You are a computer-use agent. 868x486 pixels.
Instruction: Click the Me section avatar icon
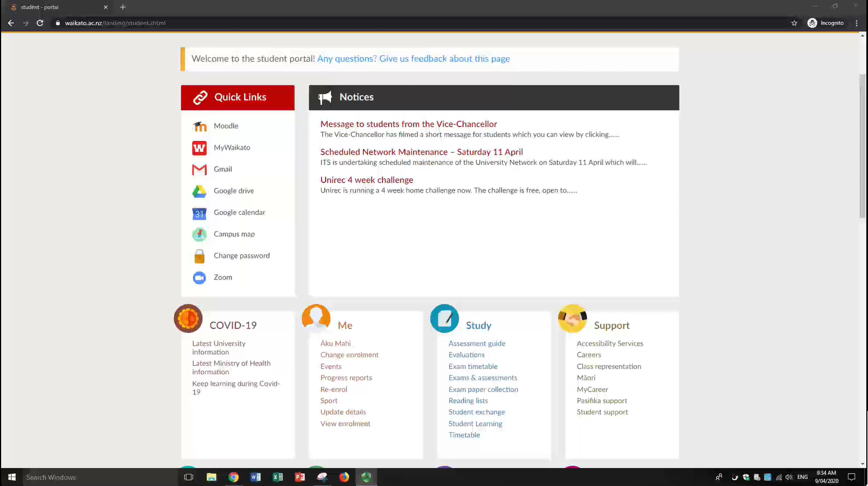316,318
